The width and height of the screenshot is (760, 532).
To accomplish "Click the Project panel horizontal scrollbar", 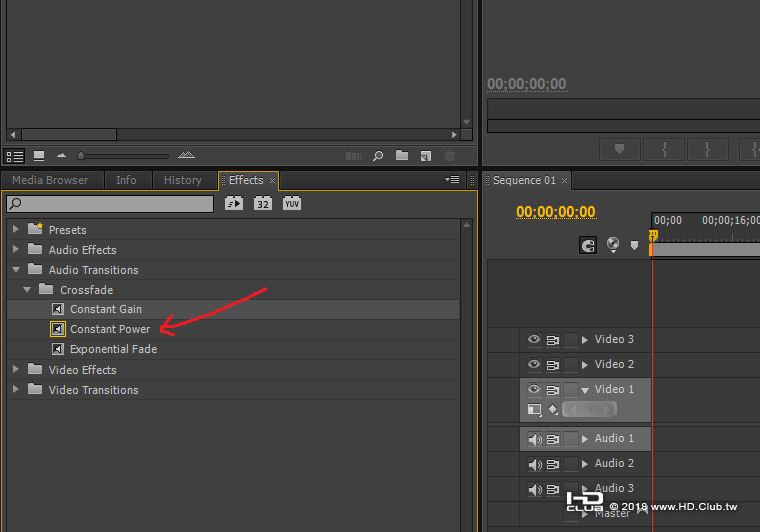I will click(x=69, y=134).
